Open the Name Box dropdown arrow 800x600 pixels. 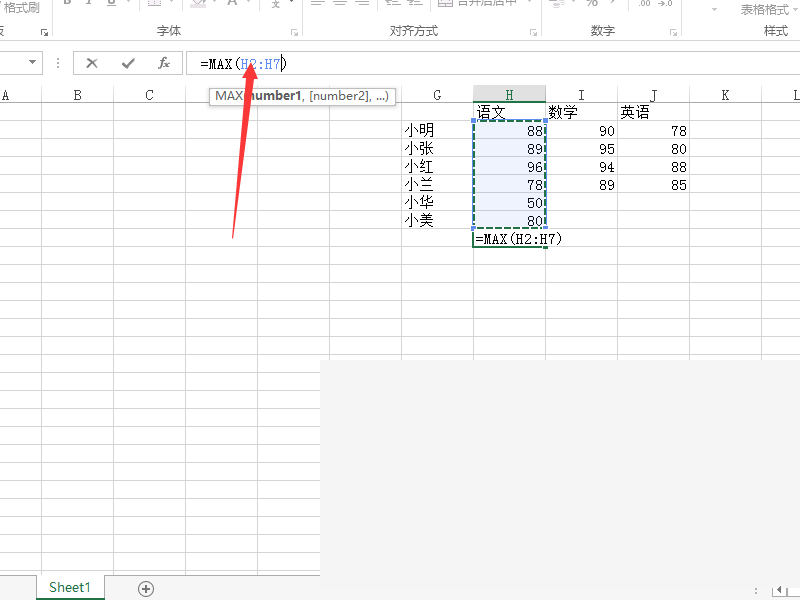click(x=33, y=62)
